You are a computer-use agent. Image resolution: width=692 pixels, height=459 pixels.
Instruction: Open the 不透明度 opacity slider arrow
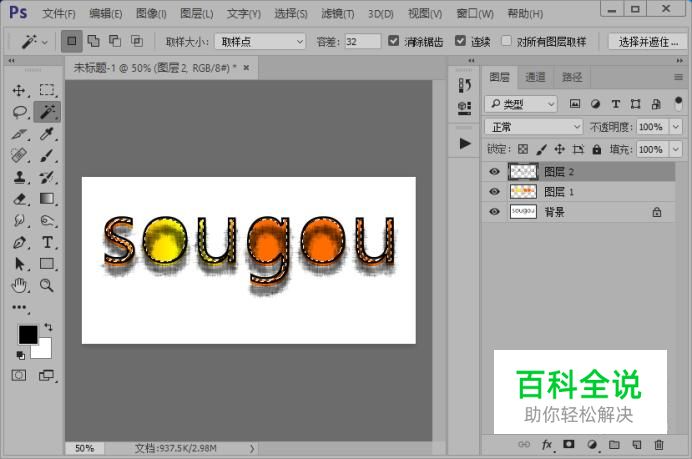tap(676, 127)
